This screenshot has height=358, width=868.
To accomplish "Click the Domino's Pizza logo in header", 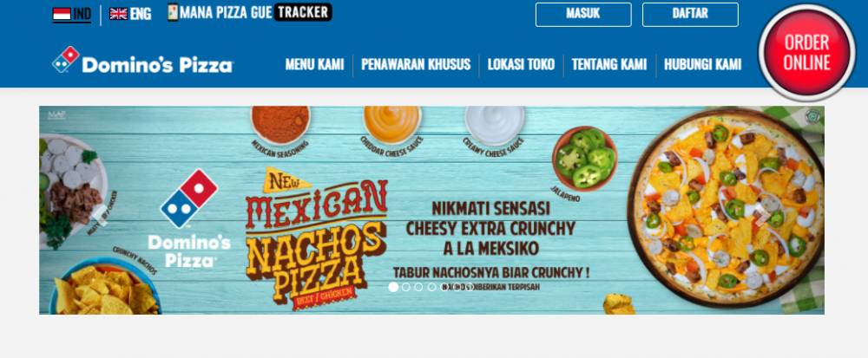I will coord(143,60).
